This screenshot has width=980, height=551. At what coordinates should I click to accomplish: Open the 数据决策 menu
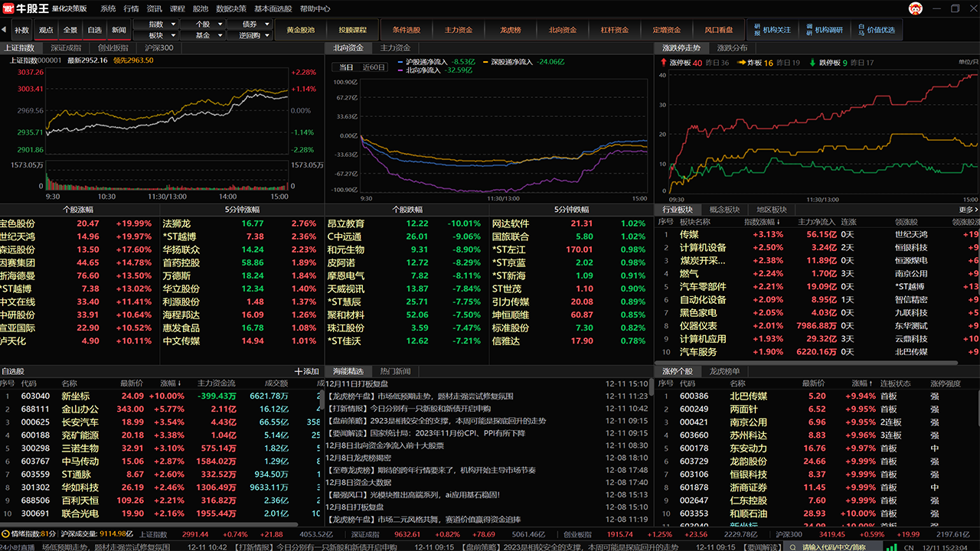[x=230, y=8]
